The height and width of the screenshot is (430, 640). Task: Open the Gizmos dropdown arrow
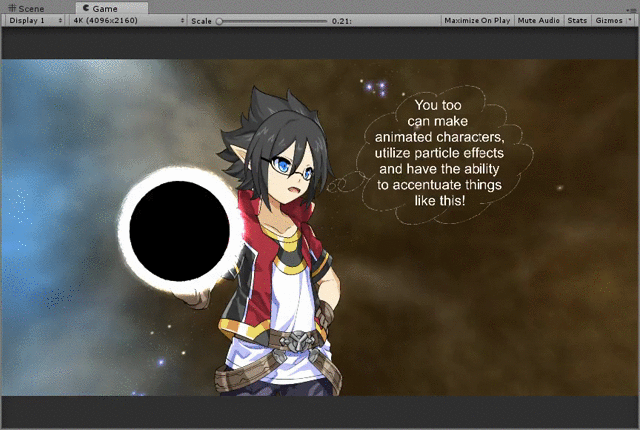coord(630,20)
